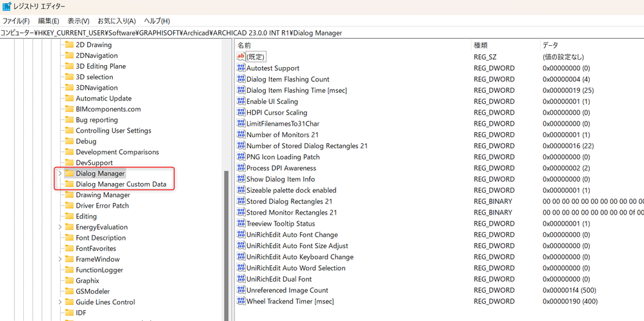Click the PNG Icon Loading Patch icon
This screenshot has width=644, height=321.
[x=241, y=157]
